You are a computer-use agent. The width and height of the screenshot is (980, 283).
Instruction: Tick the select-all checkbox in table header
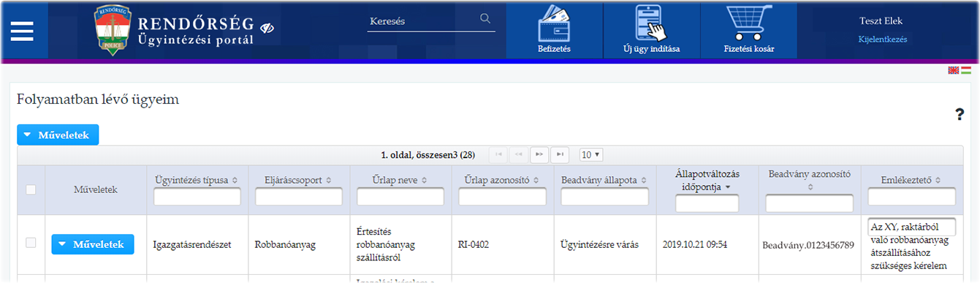coord(31,189)
